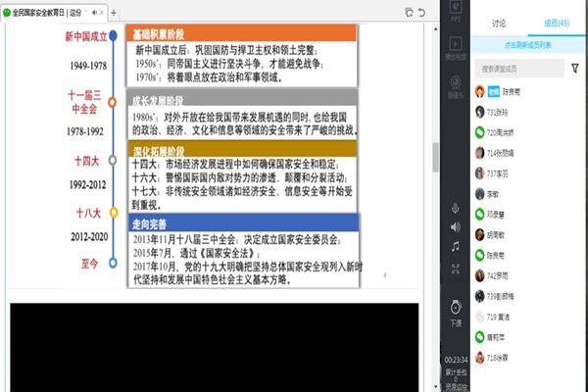Click the search classroom members field
The height and width of the screenshot is (392, 588).
(x=519, y=69)
